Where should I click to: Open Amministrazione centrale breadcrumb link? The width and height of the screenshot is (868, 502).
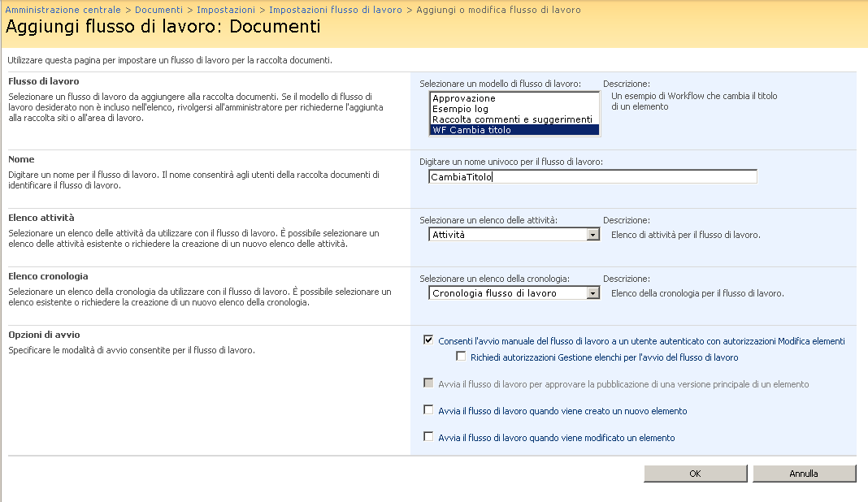coord(63,10)
